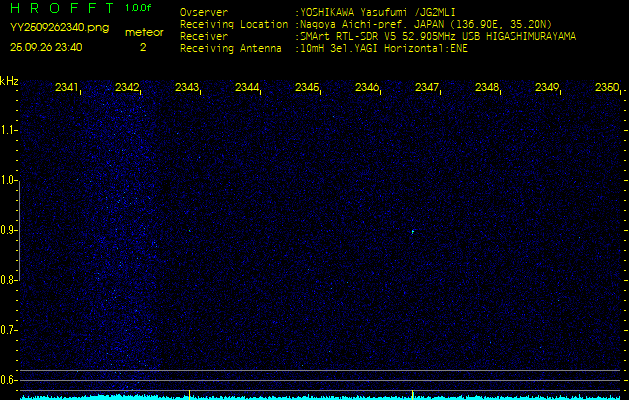This screenshot has width=629, height=400.
Task: Click the 25.09.26 23:40 timestamp
Action: tap(46, 47)
